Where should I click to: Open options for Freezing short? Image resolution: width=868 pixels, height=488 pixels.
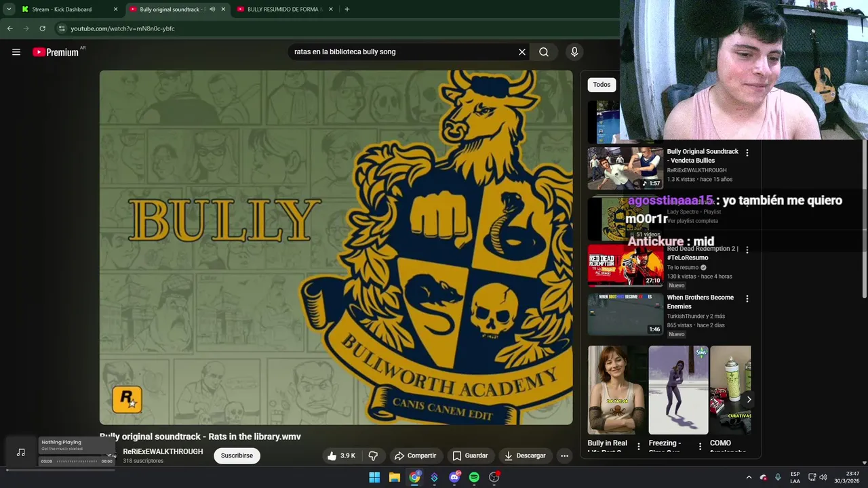tap(700, 446)
